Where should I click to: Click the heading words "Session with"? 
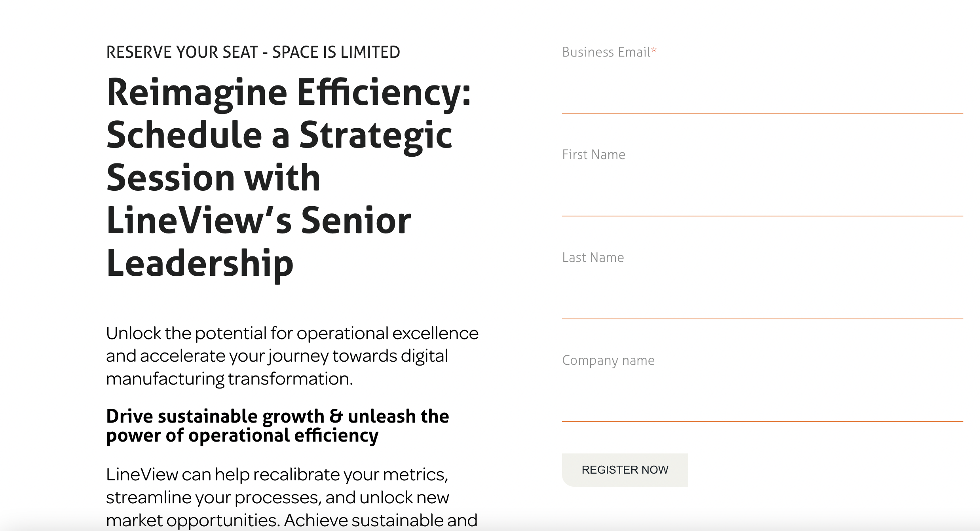click(213, 178)
